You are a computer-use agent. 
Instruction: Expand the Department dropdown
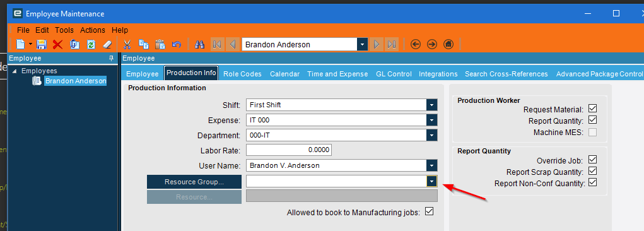431,135
